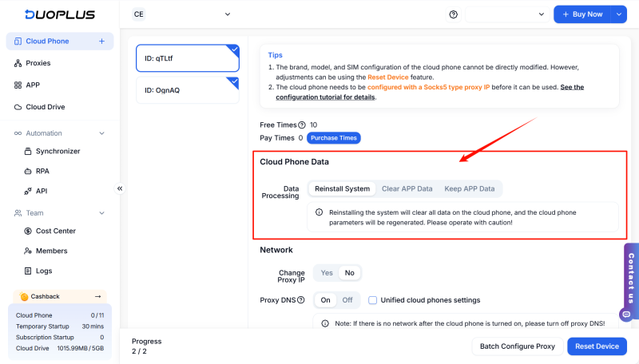This screenshot has width=639, height=364.
Task: Turn Proxy DNS Off
Action: click(x=347, y=300)
